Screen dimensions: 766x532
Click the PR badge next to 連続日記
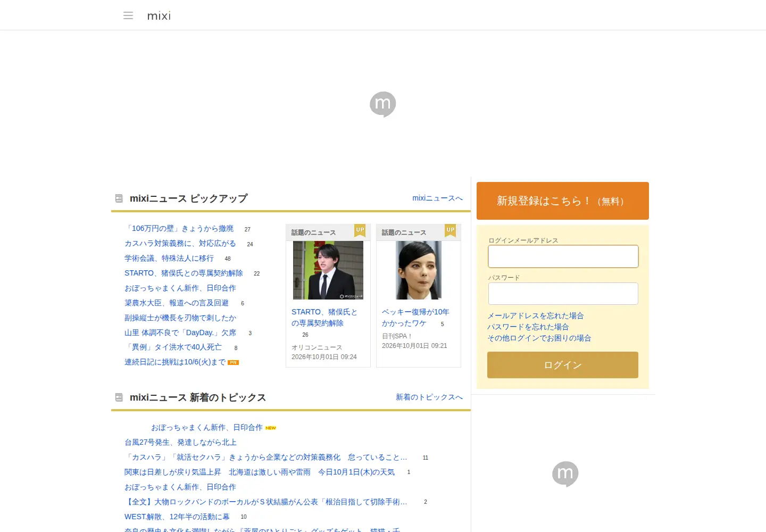tap(233, 362)
